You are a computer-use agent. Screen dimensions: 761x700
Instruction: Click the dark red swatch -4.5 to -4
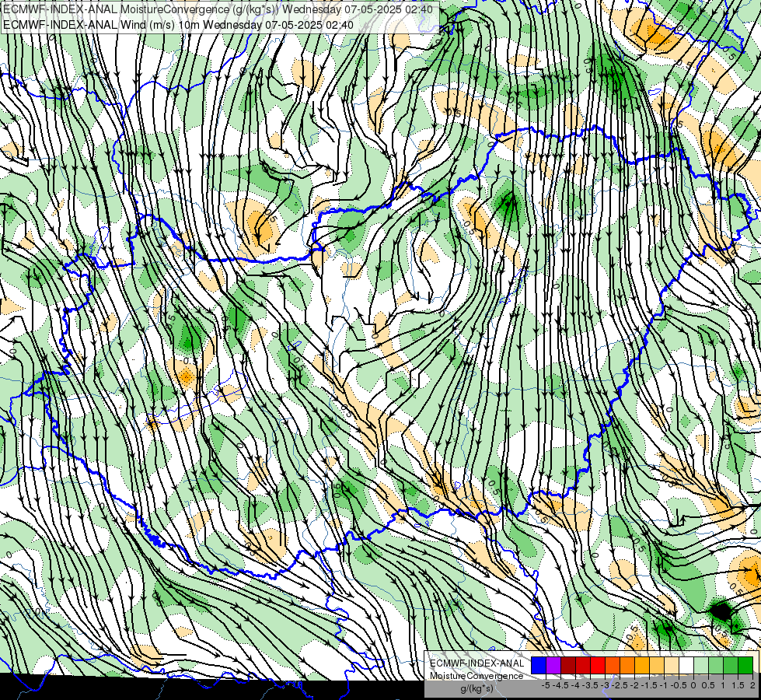(568, 665)
